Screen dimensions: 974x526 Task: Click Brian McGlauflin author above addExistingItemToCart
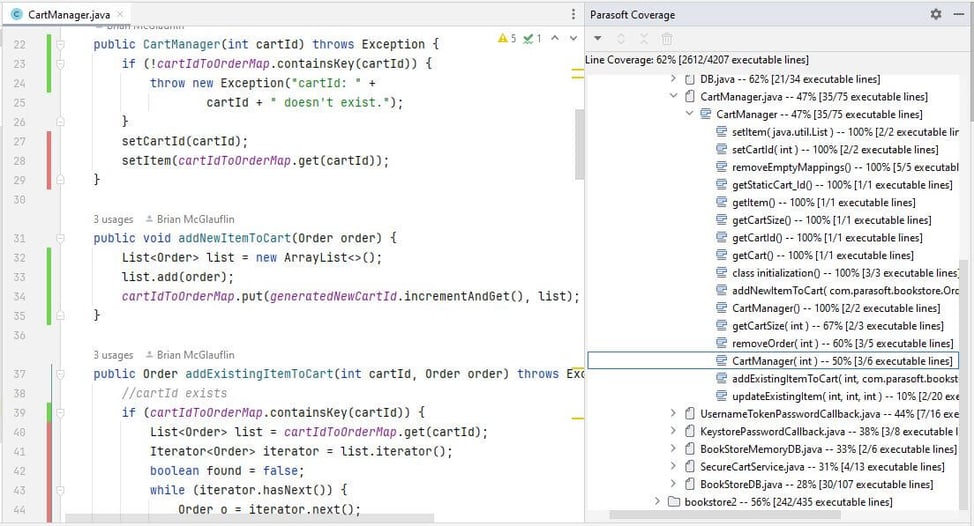click(x=189, y=355)
